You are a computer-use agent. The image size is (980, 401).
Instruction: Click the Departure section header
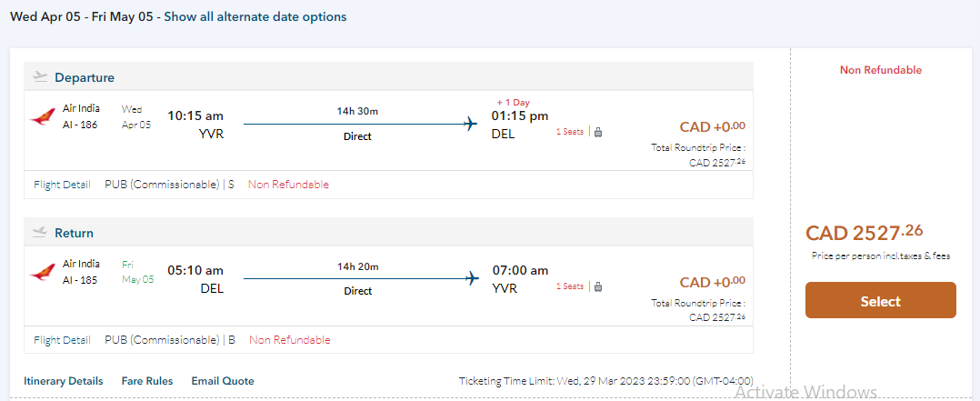tap(84, 77)
